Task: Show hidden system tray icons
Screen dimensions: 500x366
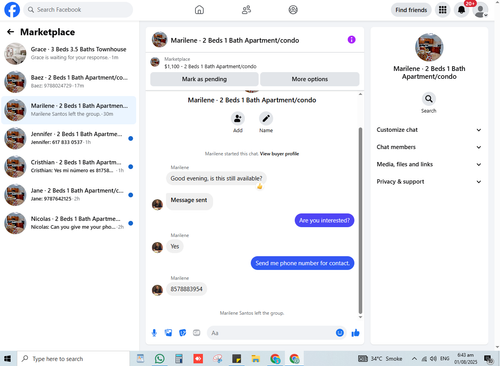Action: pos(414,359)
